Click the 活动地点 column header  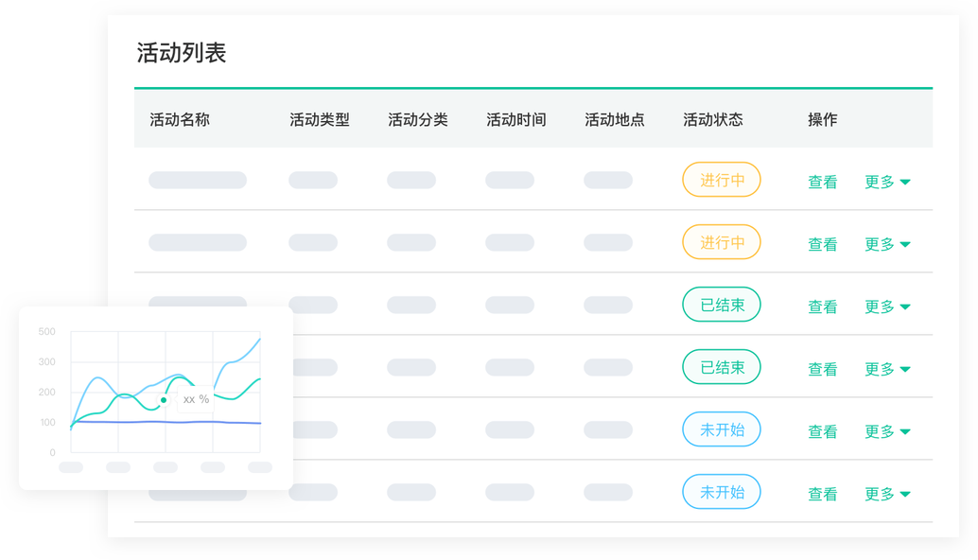pos(615,119)
